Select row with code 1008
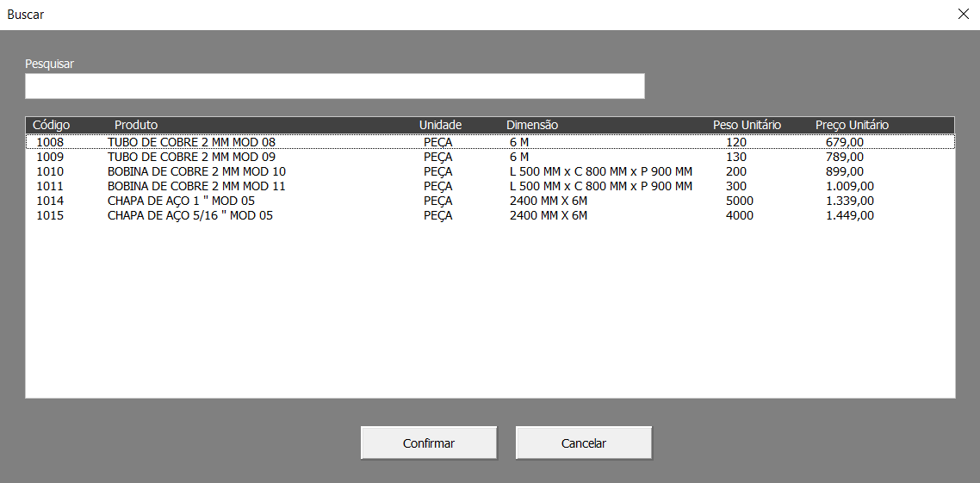 tap(50, 142)
